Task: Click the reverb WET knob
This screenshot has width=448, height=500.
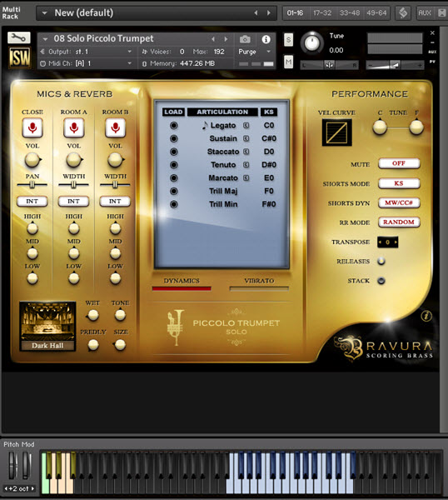Action: [92, 315]
